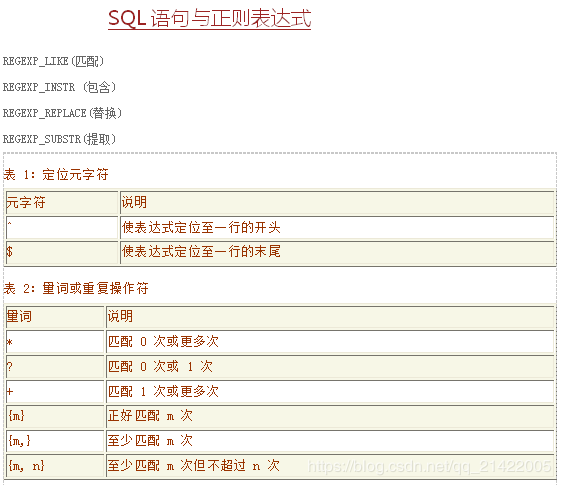Select the 说明 header cell in table 1
The height and width of the screenshot is (485, 561).
[x=337, y=203]
